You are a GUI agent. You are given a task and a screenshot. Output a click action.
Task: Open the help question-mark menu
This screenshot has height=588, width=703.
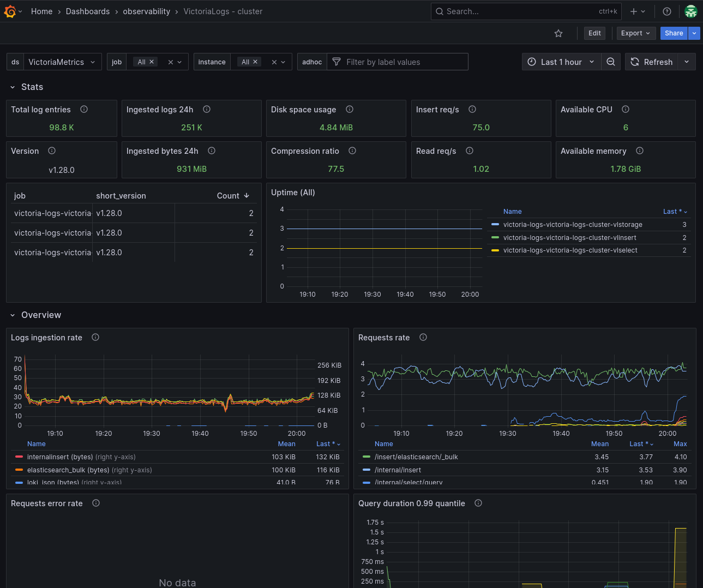coord(666,11)
